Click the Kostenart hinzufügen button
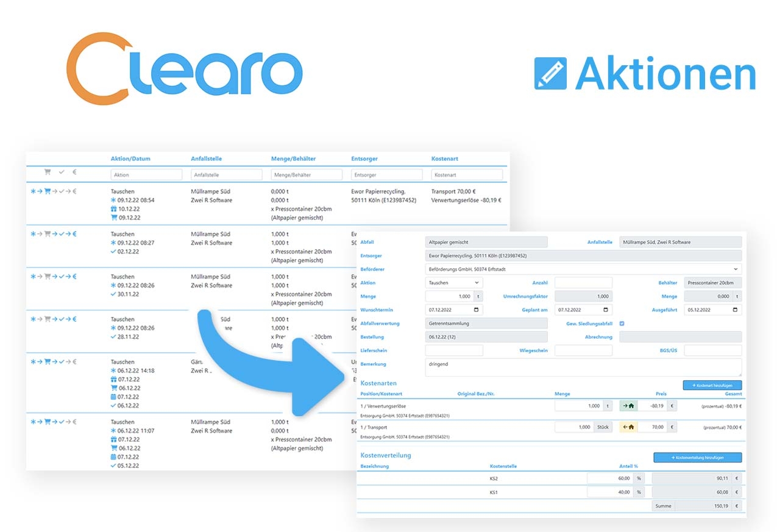 pyautogui.click(x=712, y=385)
